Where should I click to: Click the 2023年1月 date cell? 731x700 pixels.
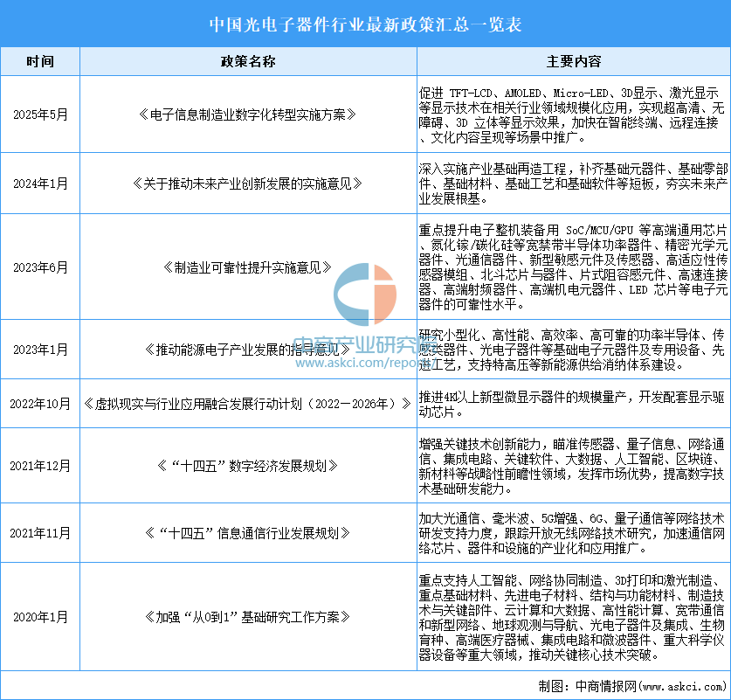[x=40, y=350]
